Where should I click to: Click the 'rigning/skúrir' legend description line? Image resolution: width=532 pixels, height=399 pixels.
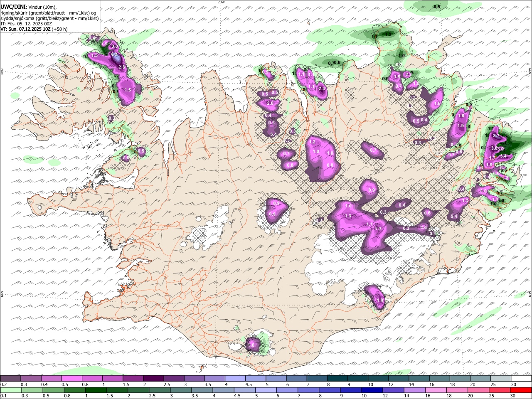click(48, 13)
